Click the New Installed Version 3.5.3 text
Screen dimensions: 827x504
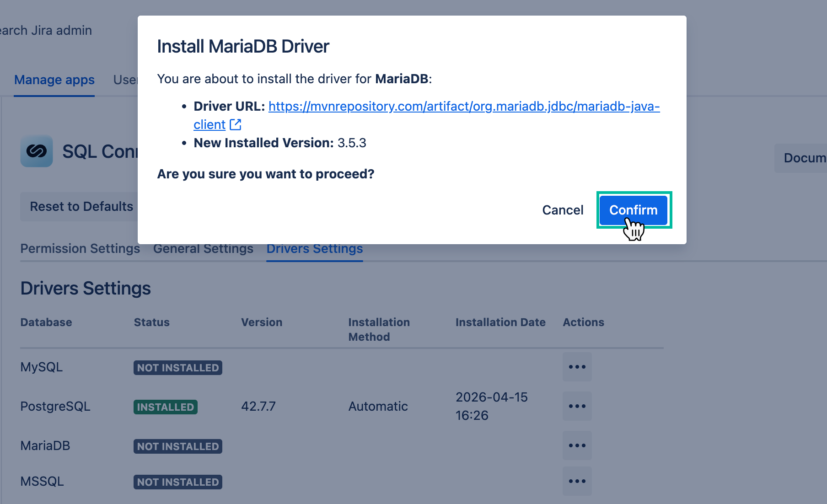tap(280, 143)
